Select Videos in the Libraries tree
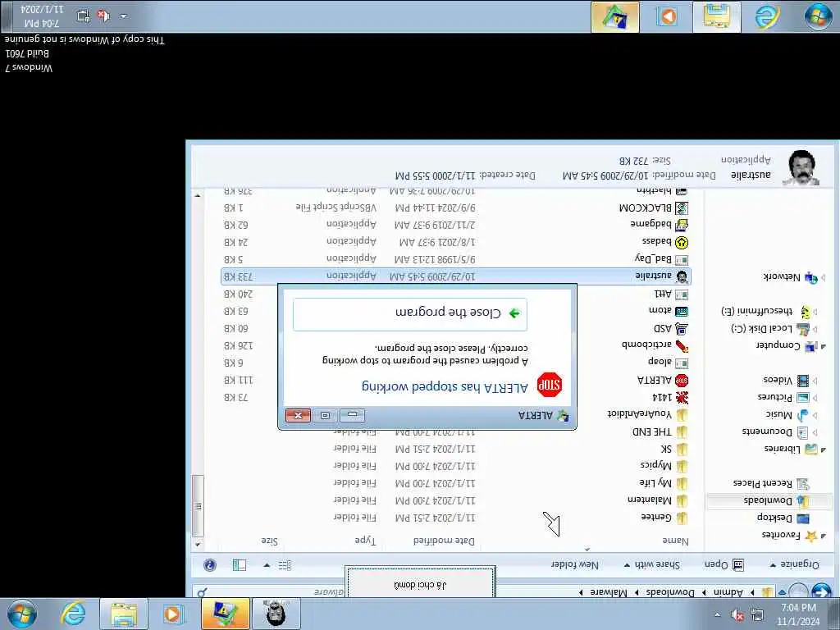Viewport: 840px width, 630px height. pyautogui.click(x=778, y=381)
